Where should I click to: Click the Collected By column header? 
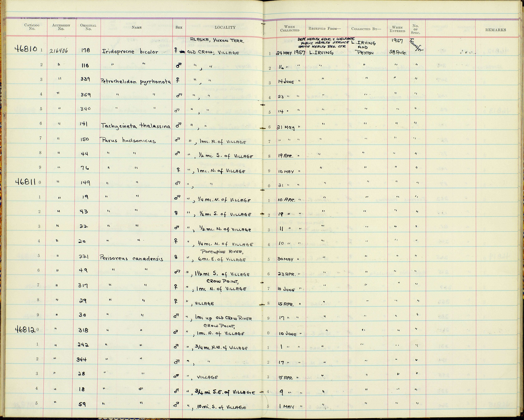click(366, 29)
